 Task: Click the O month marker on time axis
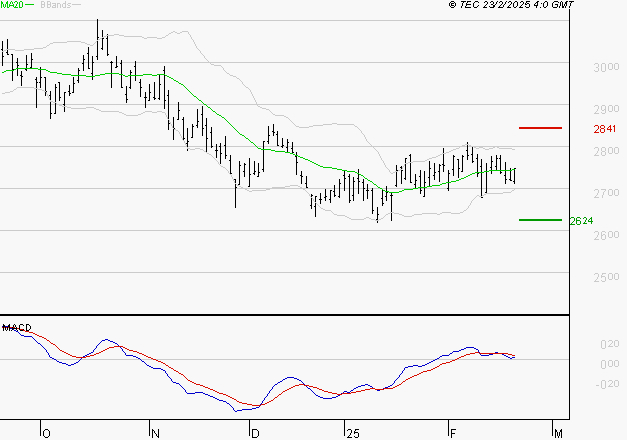(46, 434)
